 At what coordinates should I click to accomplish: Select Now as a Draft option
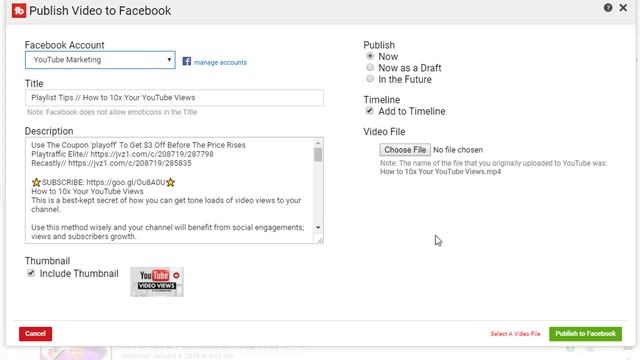[x=370, y=67]
